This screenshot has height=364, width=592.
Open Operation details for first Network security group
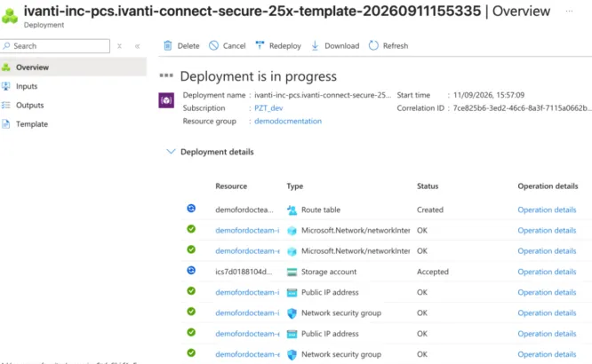547,313
